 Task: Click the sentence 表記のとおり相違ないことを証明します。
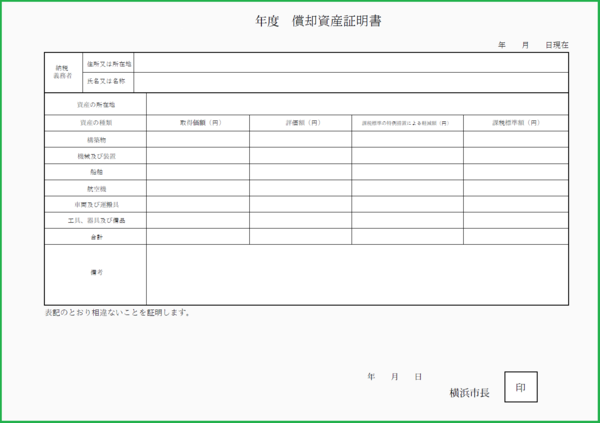point(117,313)
